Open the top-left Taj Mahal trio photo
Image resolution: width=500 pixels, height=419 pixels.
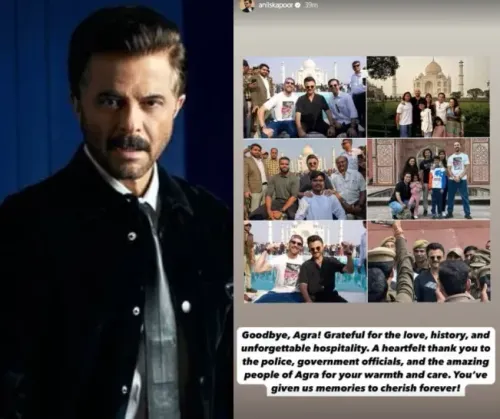pos(305,97)
